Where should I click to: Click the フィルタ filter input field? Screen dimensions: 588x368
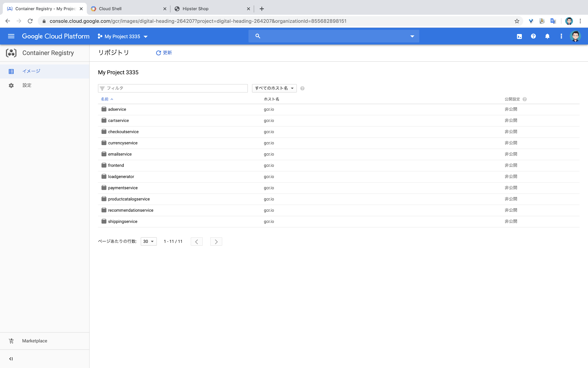(173, 88)
